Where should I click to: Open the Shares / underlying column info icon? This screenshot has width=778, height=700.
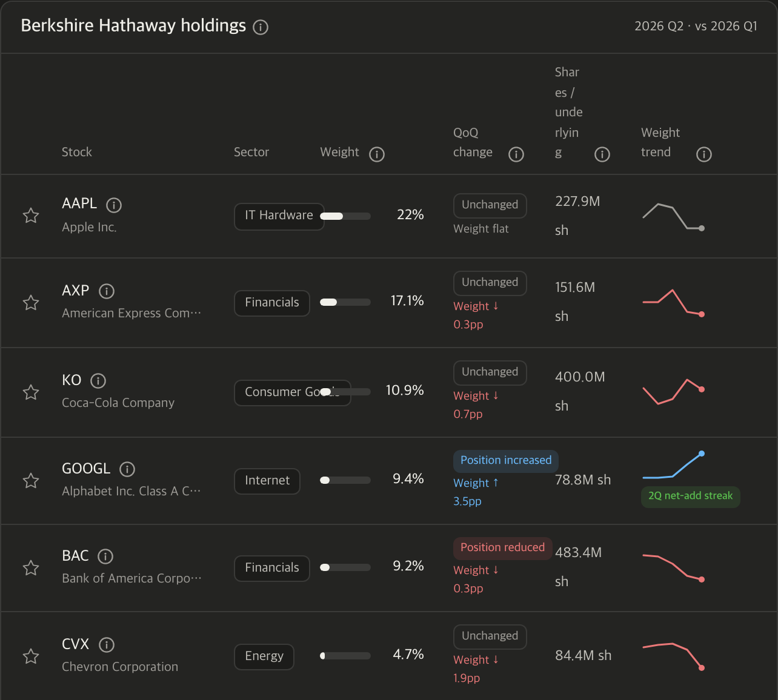click(602, 154)
